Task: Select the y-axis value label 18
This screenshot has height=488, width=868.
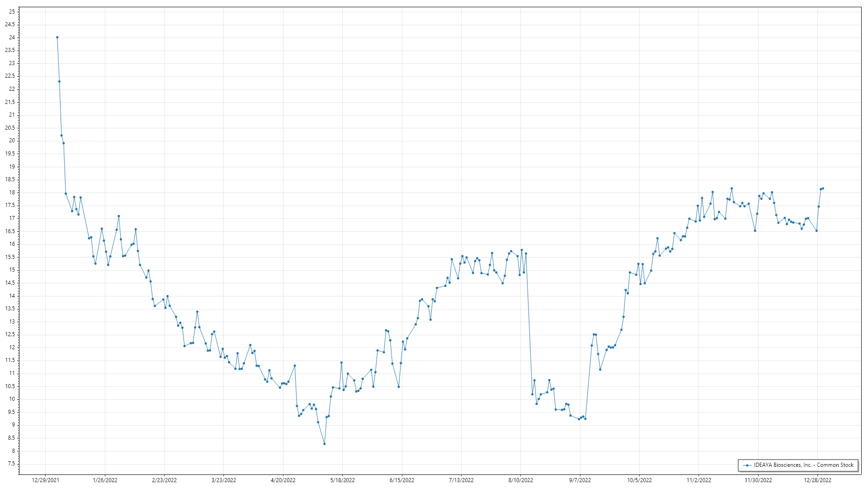Action: click(x=12, y=192)
